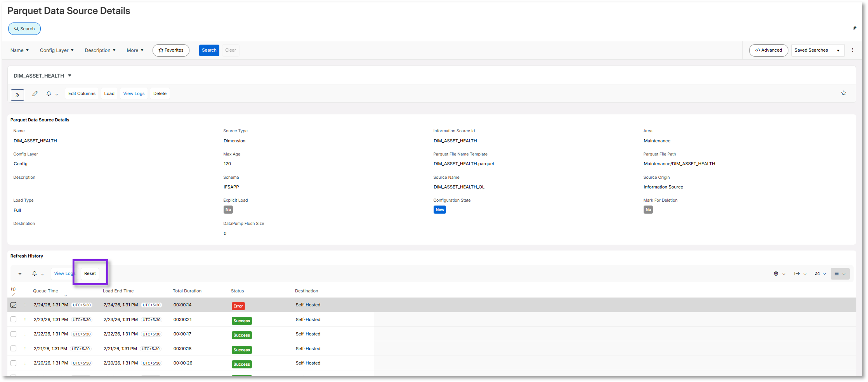The width and height of the screenshot is (868, 382).
Task: Click Load in the record toolbar
Action: click(x=109, y=94)
